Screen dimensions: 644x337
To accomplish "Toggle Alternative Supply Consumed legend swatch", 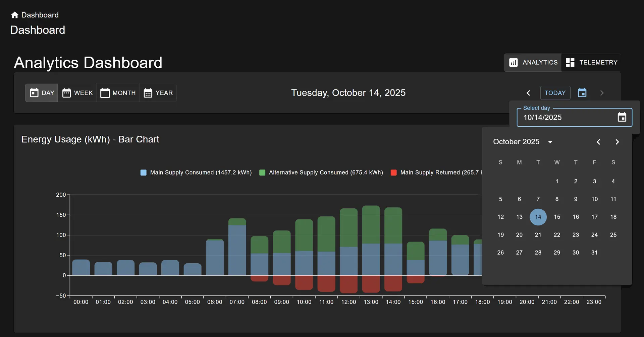I will pyautogui.click(x=262, y=173).
